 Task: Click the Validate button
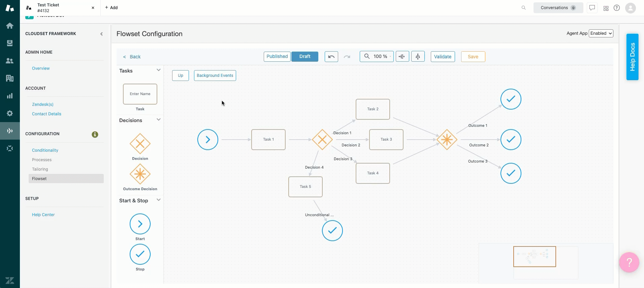[x=443, y=57]
